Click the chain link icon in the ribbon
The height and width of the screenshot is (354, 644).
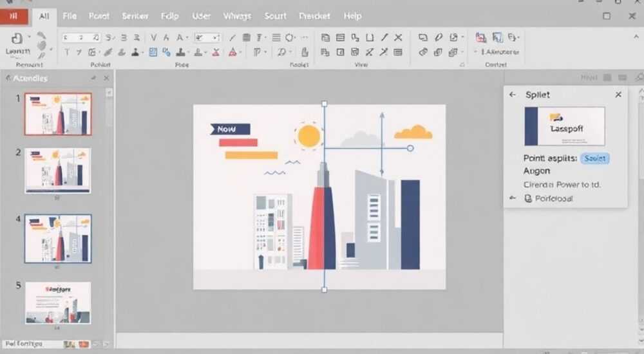(423, 52)
